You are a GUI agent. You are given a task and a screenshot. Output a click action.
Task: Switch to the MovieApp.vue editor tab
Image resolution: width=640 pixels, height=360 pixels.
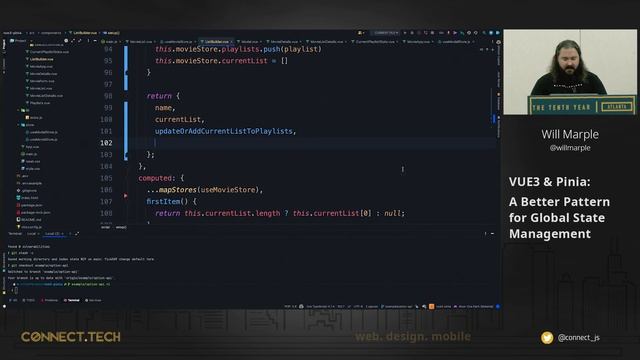tap(418, 42)
